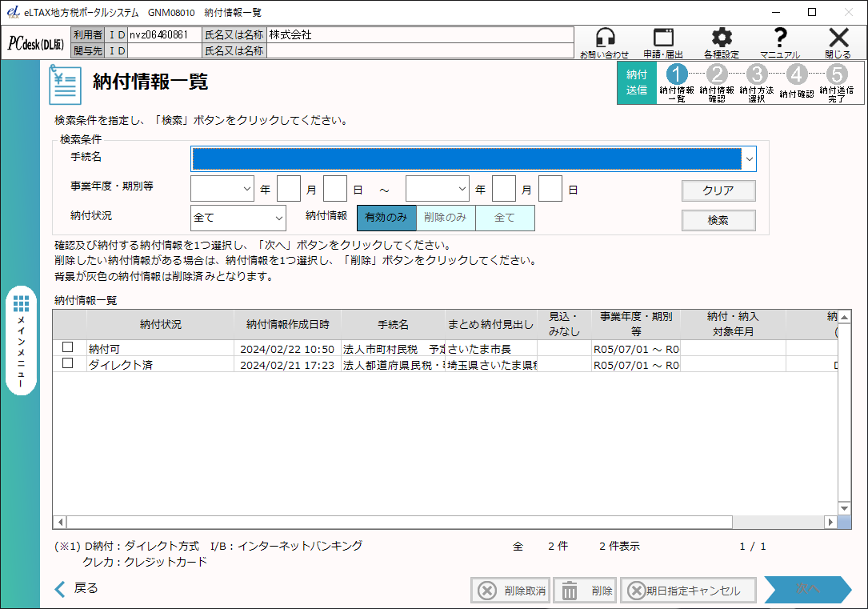This screenshot has height=609, width=868.
Task: Click the 閉じる X icon in toolbar
Action: (x=838, y=42)
